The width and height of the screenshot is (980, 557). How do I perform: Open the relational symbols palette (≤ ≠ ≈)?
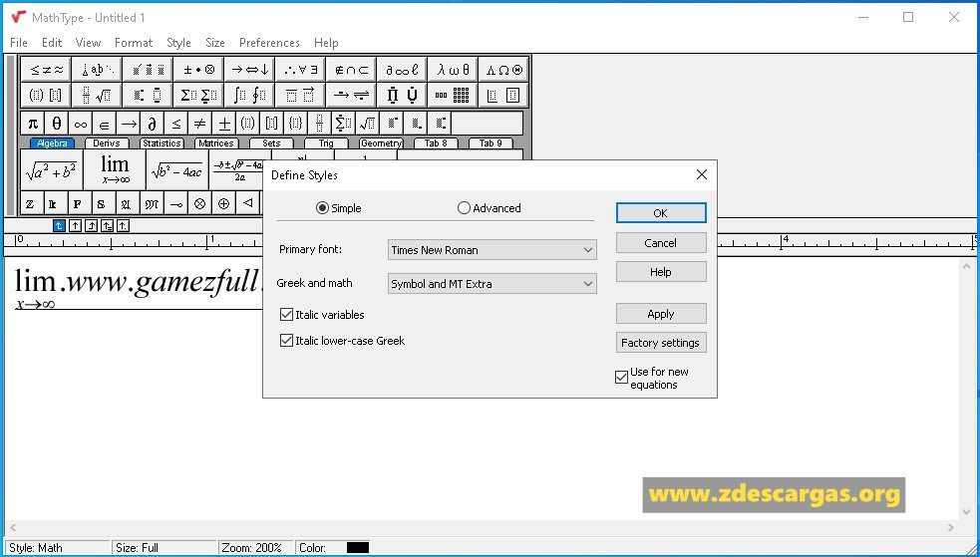point(46,70)
